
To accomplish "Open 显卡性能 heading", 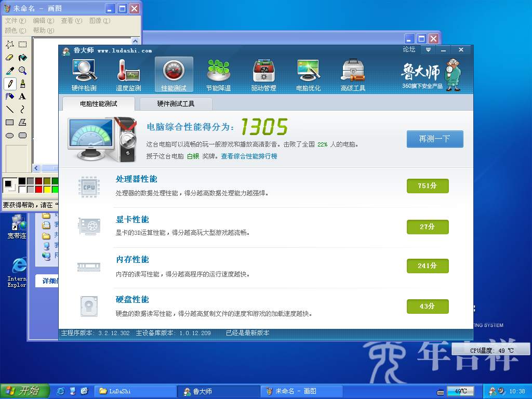I will point(132,220).
